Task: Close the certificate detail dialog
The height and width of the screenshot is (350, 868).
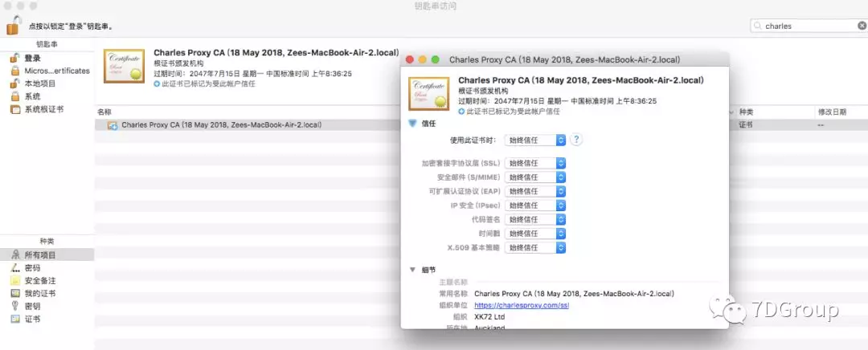Action: 410,59
